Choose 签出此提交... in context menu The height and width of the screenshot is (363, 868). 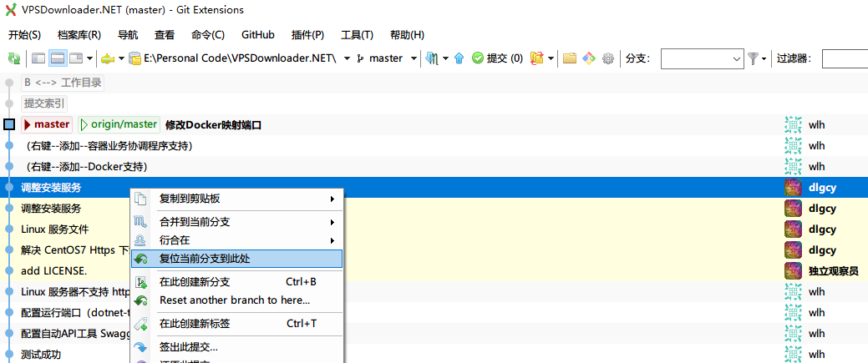(x=237, y=347)
